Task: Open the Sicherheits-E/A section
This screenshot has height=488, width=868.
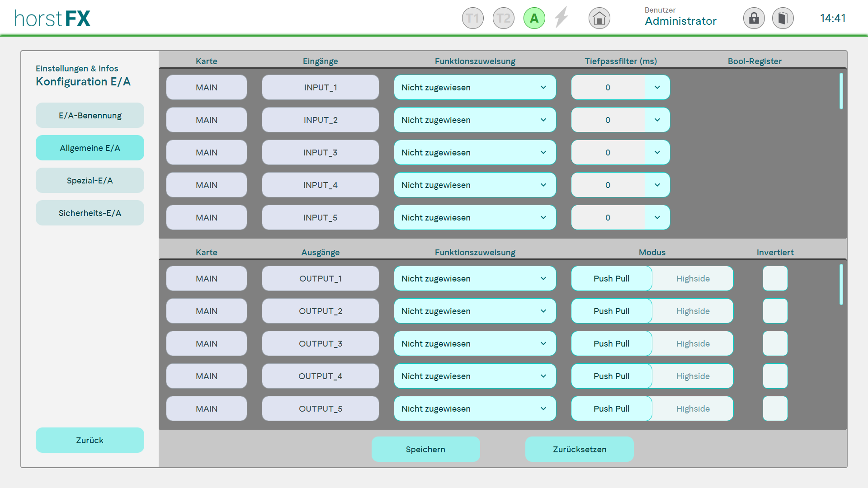Action: [90, 213]
